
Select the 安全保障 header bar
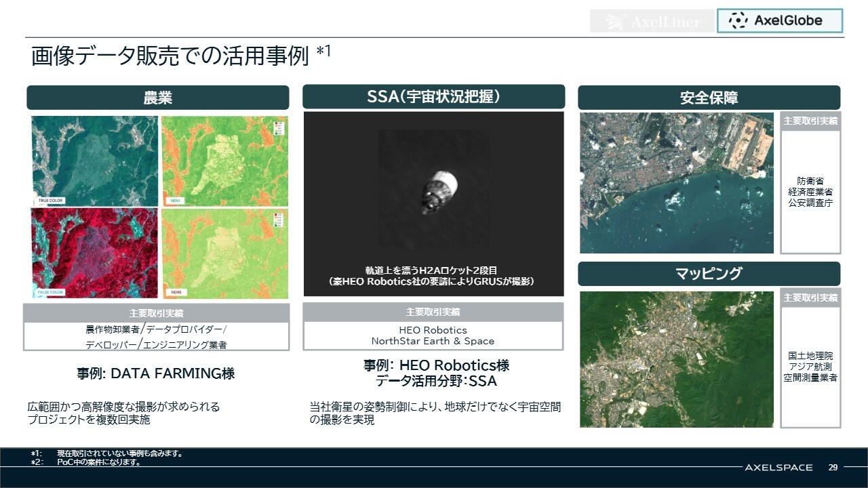pos(709,98)
